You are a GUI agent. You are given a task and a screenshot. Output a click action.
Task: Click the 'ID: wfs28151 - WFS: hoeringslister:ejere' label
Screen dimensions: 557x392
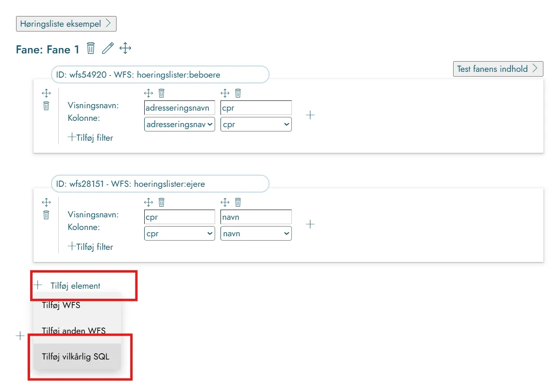coord(160,184)
